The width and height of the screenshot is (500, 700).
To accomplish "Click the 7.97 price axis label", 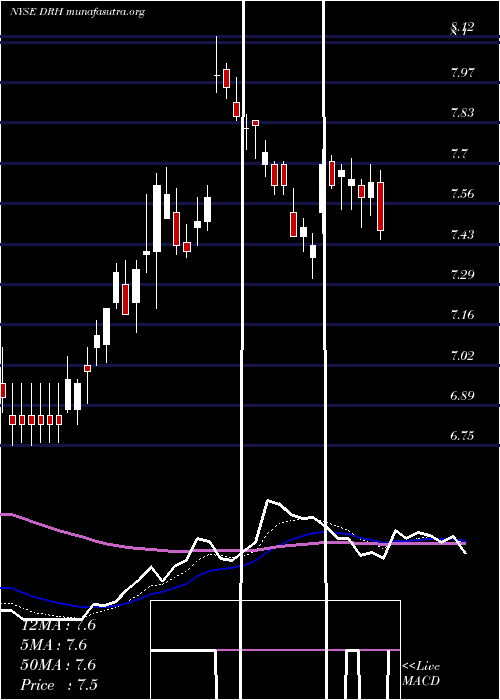I will click(462, 73).
